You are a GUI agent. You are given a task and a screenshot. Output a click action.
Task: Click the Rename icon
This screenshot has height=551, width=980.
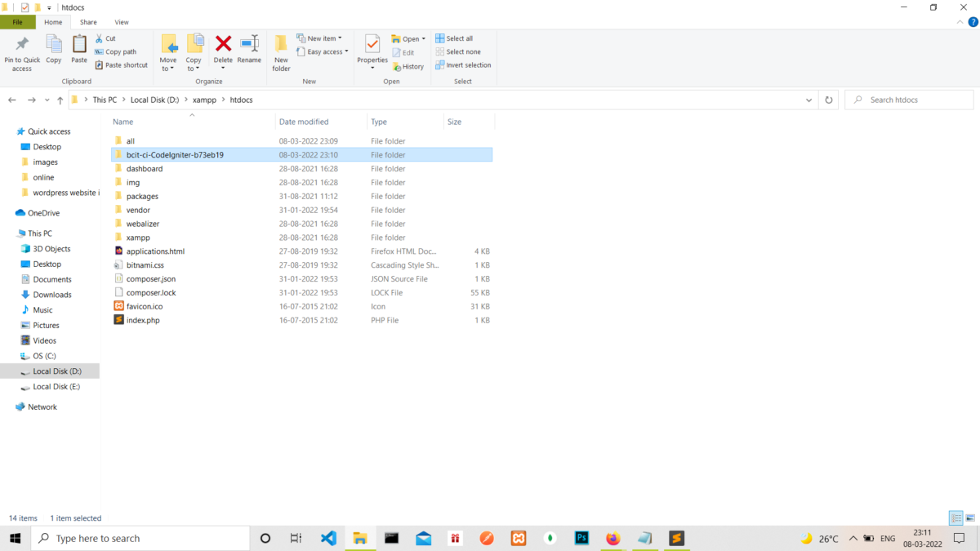coord(249,51)
